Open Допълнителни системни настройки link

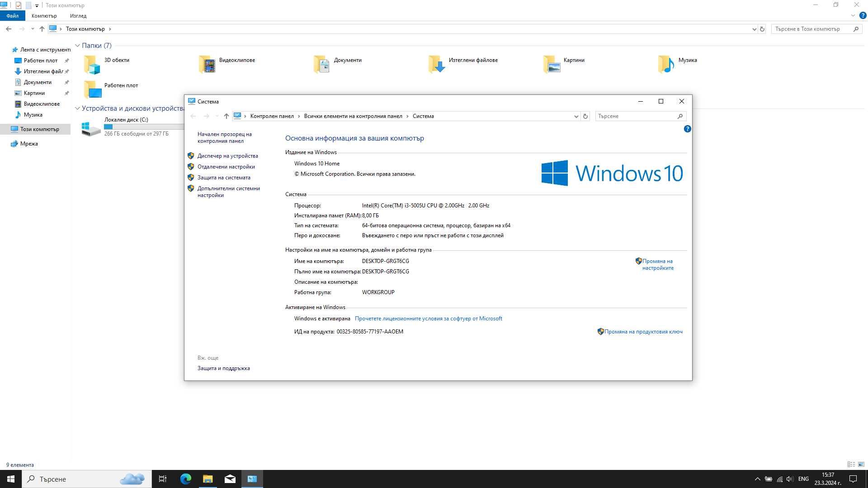click(229, 192)
